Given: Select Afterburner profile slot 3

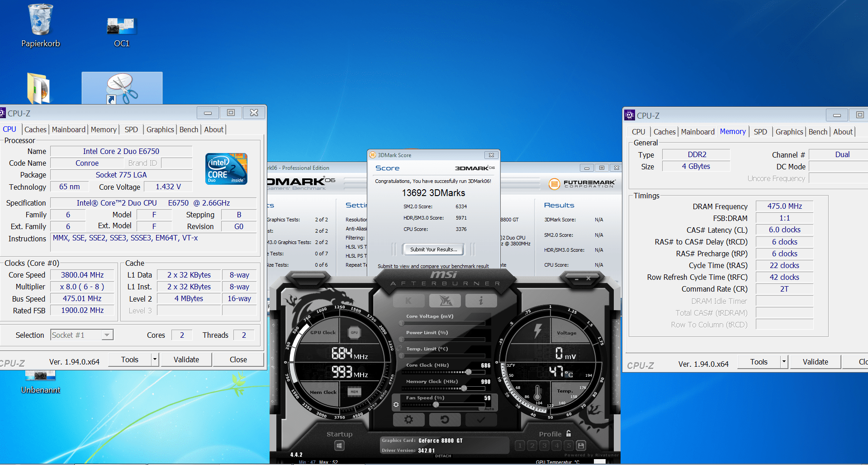Looking at the screenshot, I should tap(545, 446).
